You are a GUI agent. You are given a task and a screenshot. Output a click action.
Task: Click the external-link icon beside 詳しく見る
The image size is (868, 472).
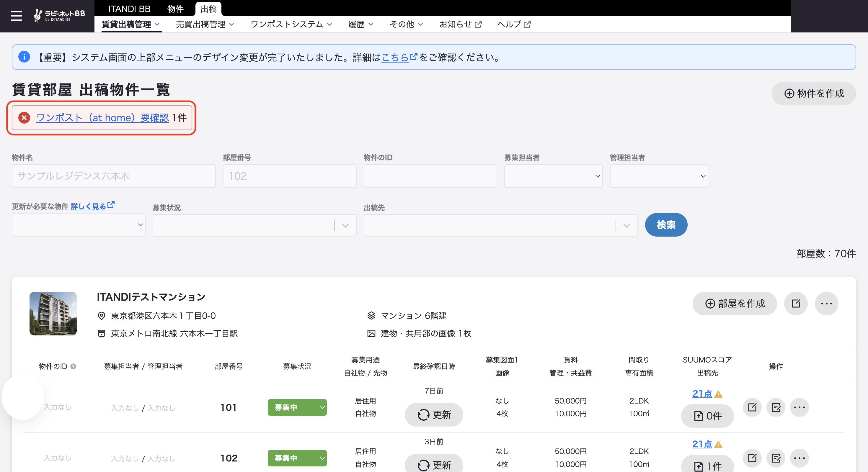pos(111,204)
